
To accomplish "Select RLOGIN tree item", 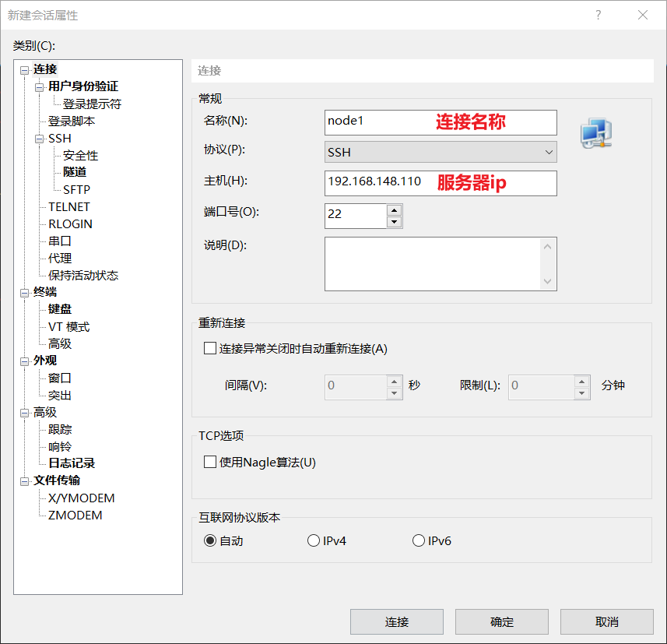I will pos(70,224).
